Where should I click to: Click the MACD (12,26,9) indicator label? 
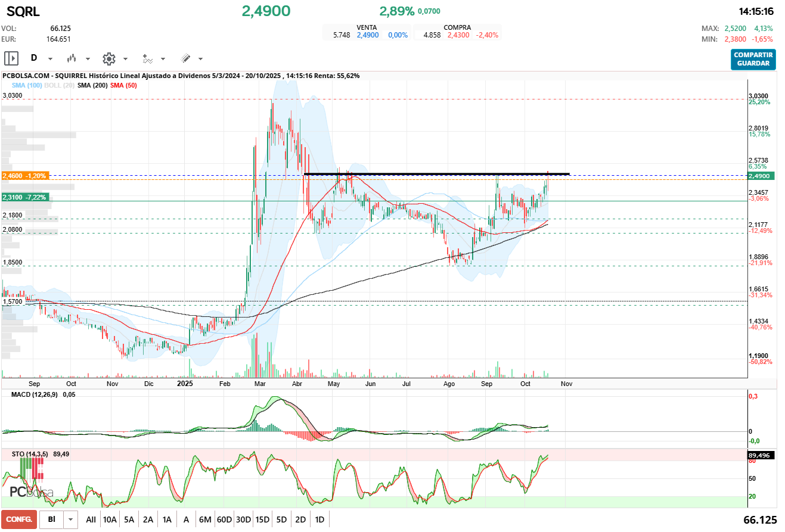point(36,394)
